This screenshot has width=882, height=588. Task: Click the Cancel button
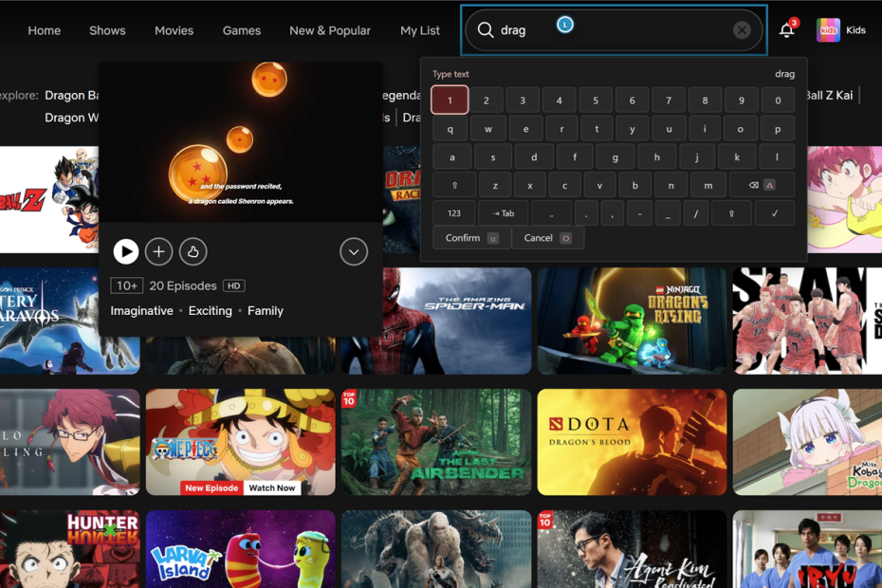(x=548, y=238)
